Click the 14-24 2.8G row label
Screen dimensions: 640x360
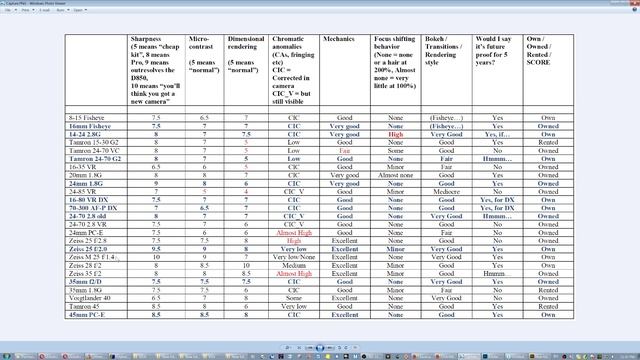pos(84,134)
